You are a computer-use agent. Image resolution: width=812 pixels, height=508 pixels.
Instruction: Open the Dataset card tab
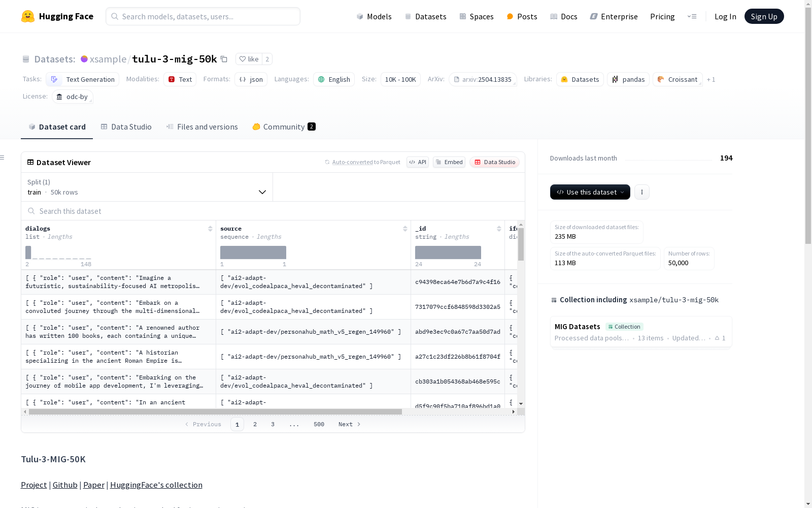(x=57, y=127)
